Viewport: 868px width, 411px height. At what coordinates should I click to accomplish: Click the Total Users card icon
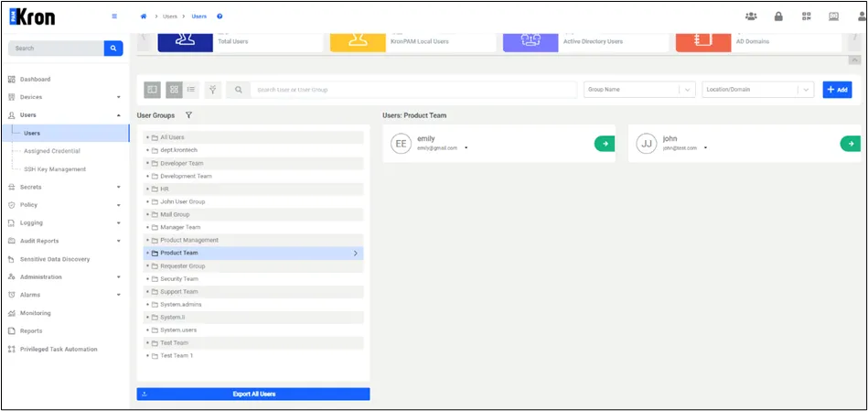coord(185,42)
